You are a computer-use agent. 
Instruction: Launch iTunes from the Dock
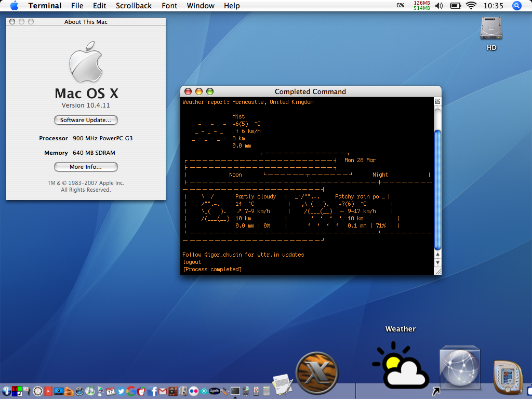click(x=90, y=391)
